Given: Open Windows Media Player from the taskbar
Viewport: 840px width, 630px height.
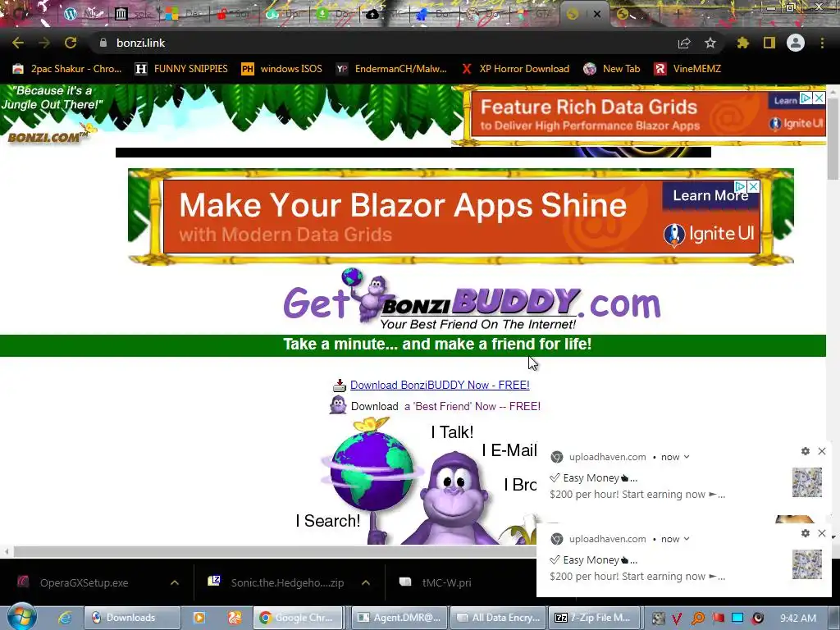Looking at the screenshot, I should pos(199,618).
